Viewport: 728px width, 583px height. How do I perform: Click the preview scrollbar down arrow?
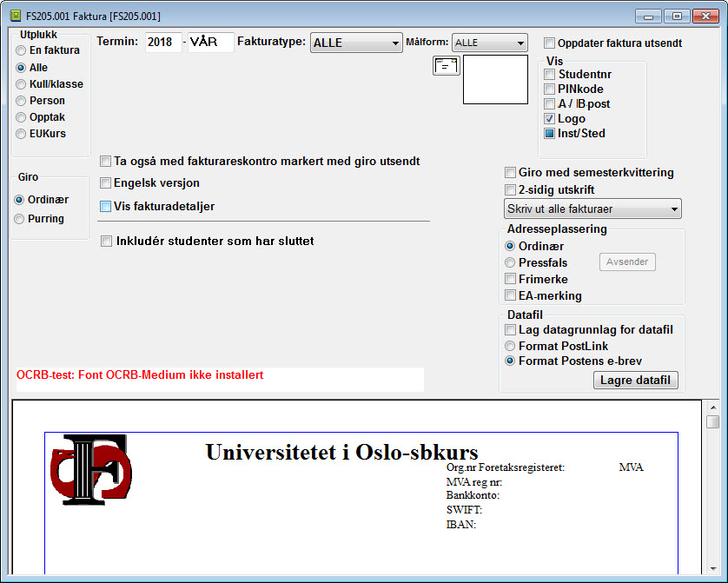(x=713, y=568)
